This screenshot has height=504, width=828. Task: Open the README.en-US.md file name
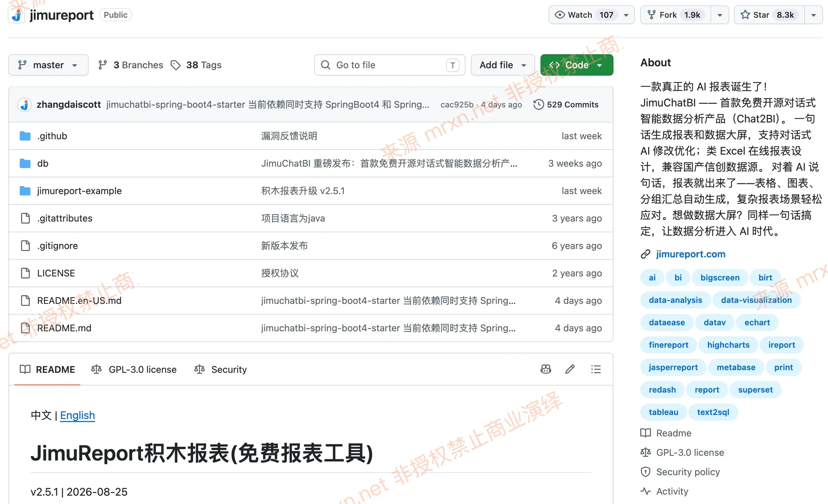click(79, 301)
